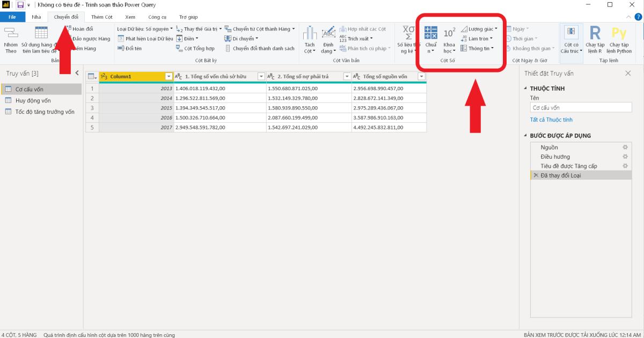Close the Thiết đặt Truy vấn pane
644x338 pixels.
[x=628, y=73]
